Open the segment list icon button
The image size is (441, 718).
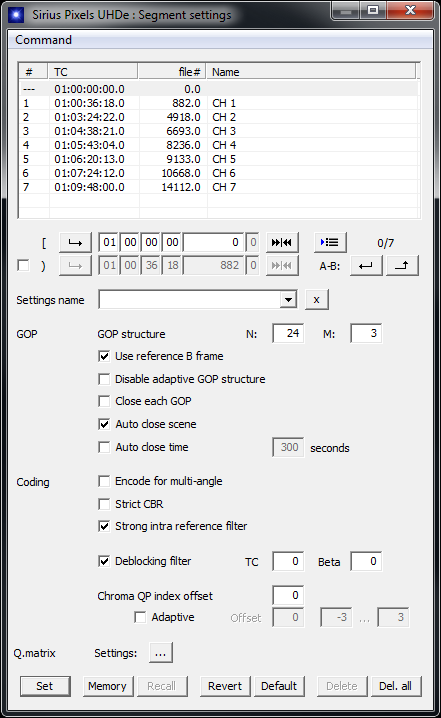[x=330, y=242]
